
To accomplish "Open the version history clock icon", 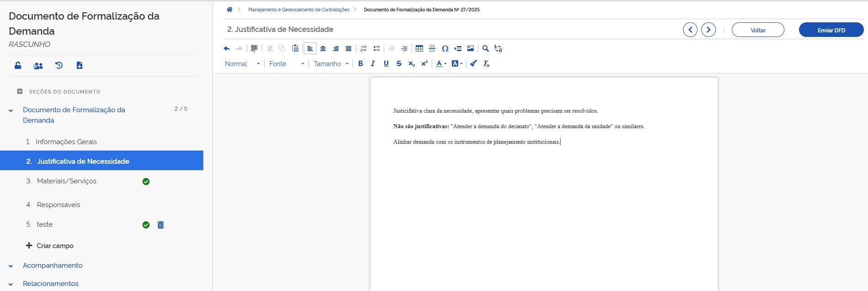I will (x=59, y=65).
